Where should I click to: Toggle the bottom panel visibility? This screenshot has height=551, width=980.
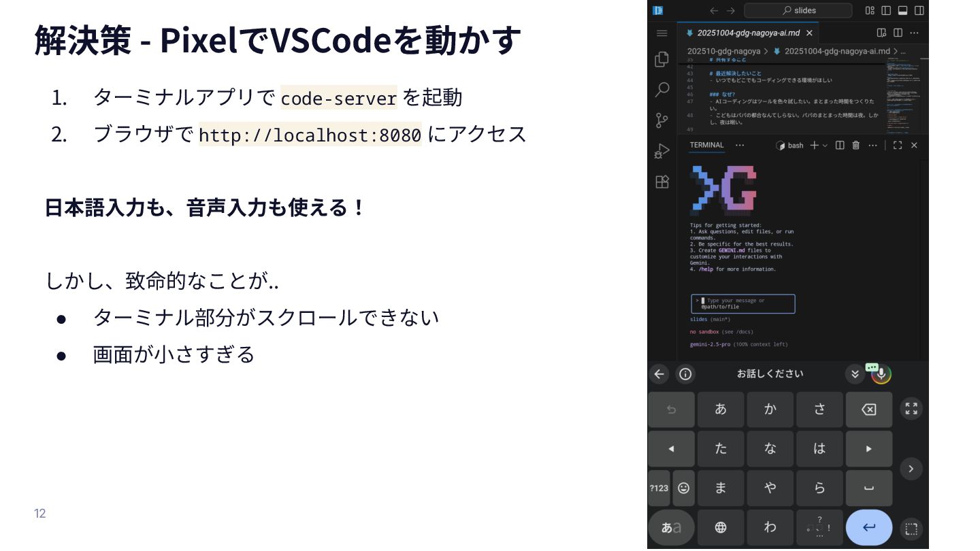(x=903, y=10)
